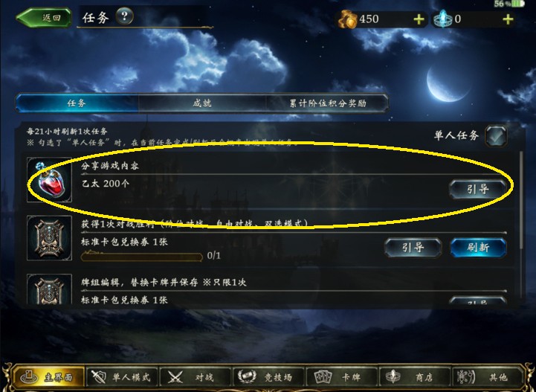
Task: Click 引导 for the battle win quest
Action: tap(413, 248)
